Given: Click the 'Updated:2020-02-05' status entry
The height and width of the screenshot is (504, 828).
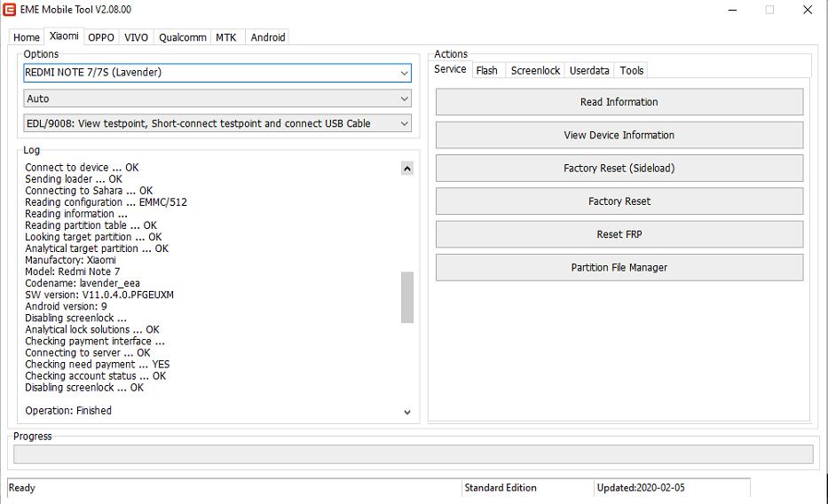Looking at the screenshot, I should 641,488.
